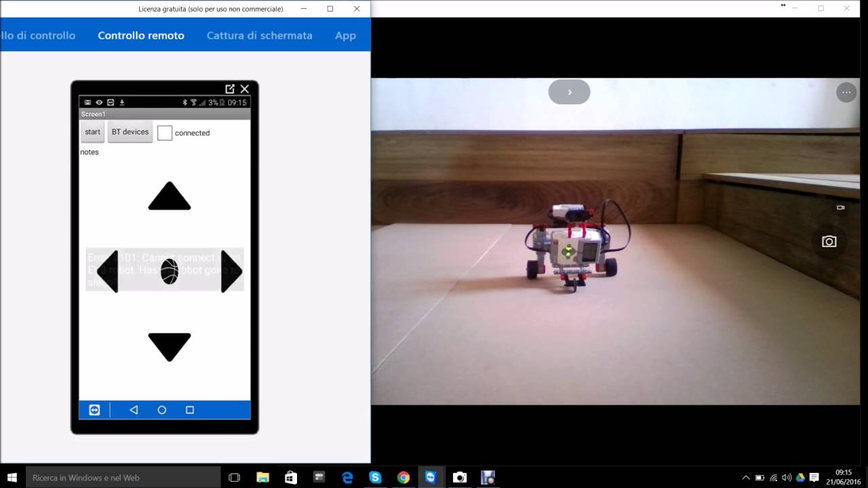Click TeamViewer icon in phone navigation bar
868x488 pixels.
94,410
